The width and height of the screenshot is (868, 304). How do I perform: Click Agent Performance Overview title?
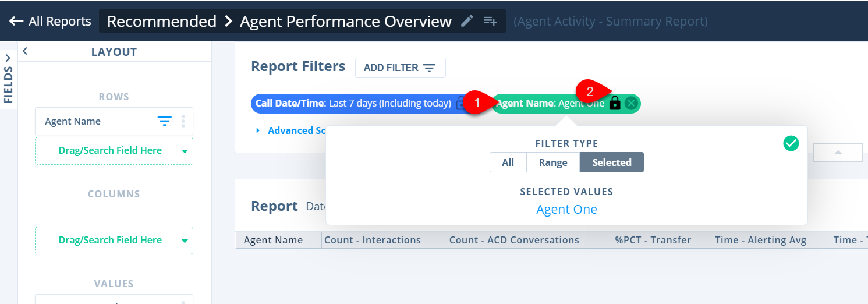click(x=346, y=22)
